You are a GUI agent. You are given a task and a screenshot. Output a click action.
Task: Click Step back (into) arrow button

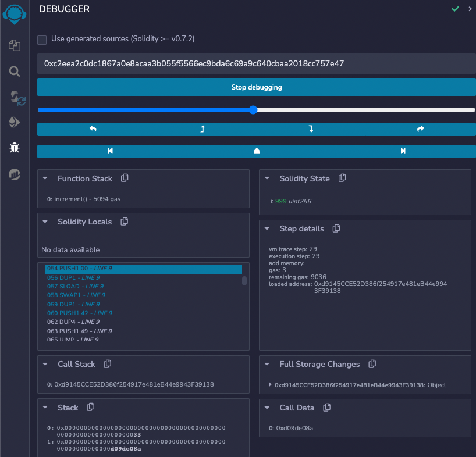[203, 129]
